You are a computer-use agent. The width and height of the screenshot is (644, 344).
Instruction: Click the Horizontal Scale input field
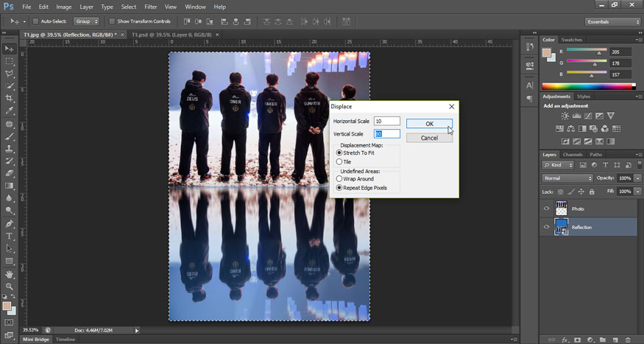point(386,121)
